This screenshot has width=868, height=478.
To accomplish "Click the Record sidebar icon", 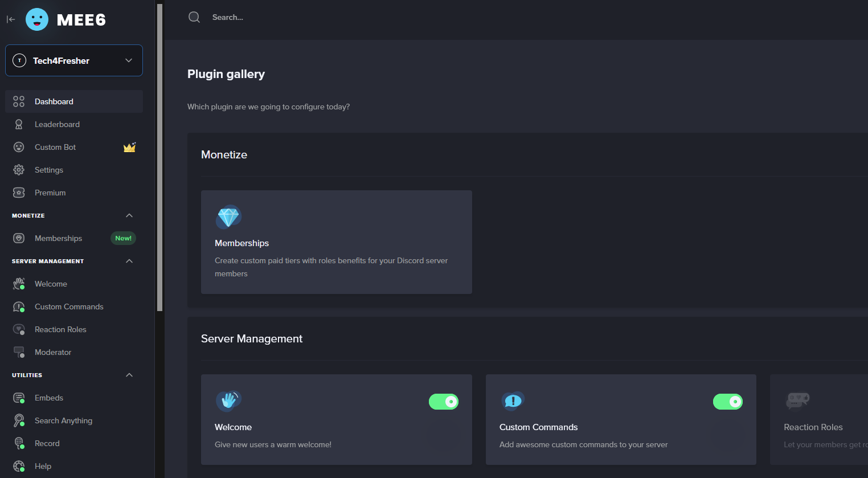I will click(19, 443).
